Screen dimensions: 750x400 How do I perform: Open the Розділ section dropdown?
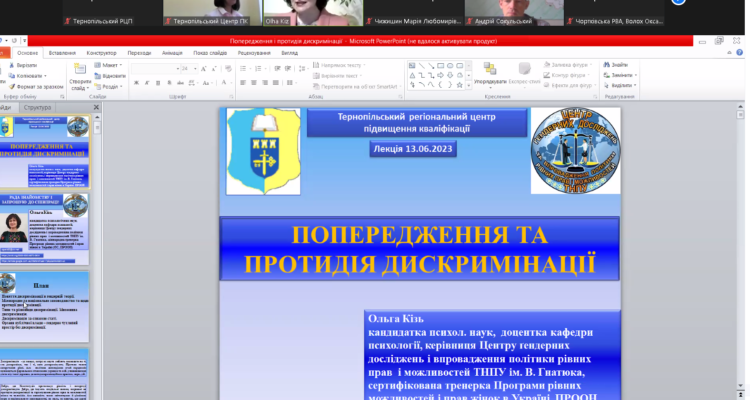point(109,87)
